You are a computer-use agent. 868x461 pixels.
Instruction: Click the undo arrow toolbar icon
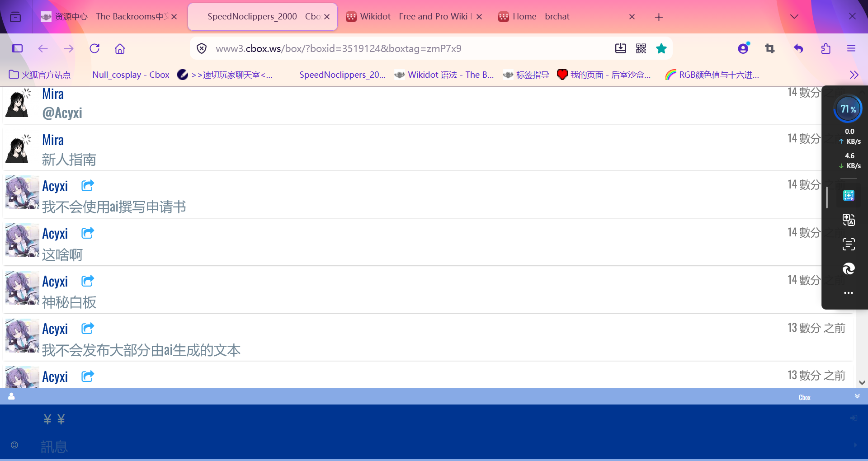coord(798,48)
